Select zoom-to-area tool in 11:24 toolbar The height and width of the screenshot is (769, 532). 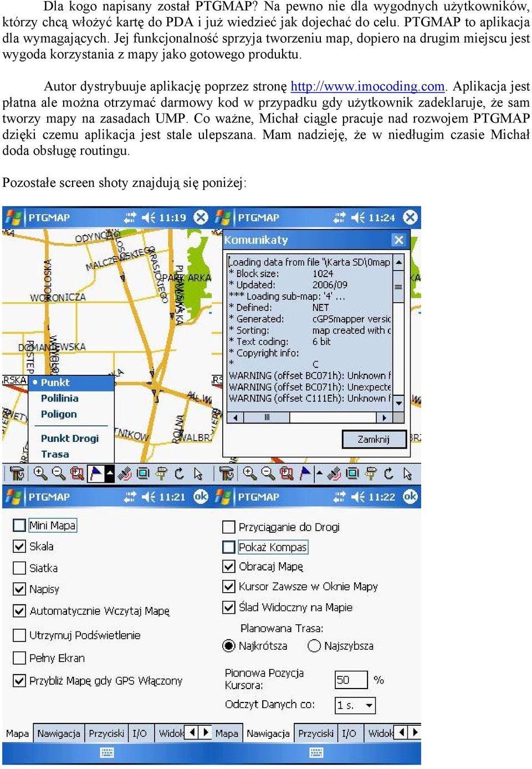(286, 473)
